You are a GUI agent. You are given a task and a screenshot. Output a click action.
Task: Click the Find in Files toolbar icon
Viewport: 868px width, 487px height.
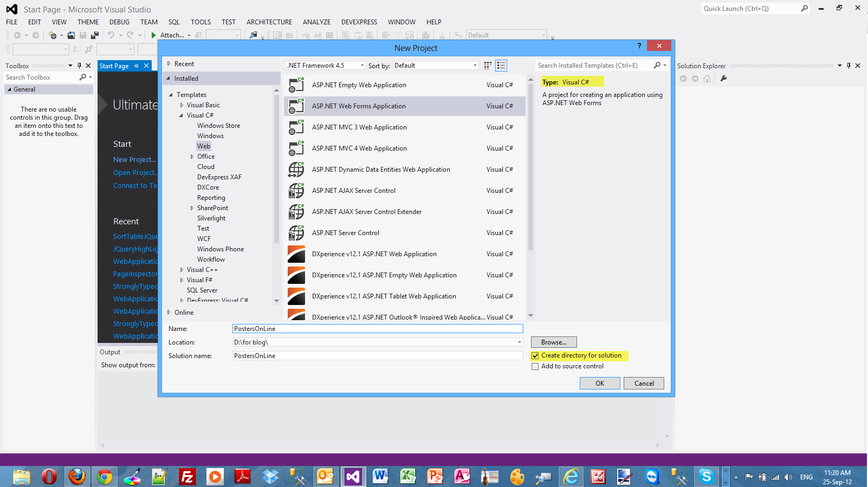click(254, 35)
